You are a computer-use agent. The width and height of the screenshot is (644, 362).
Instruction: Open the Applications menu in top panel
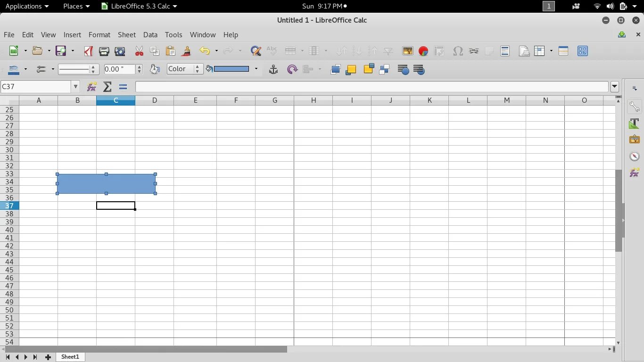point(27,6)
